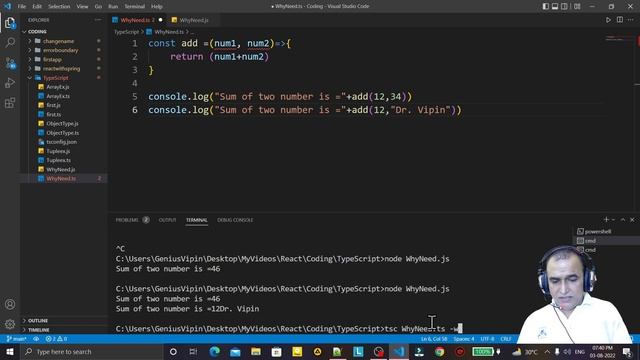Open the File menu
Image resolution: width=640 pixels, height=360 pixels.
tap(22, 6)
